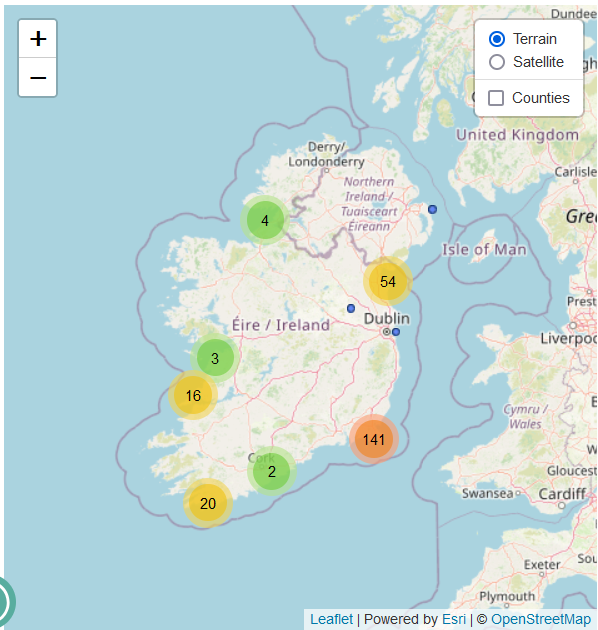Select the blue point marker west of Dublin
Screen dimensions: 598x630
pos(351,308)
